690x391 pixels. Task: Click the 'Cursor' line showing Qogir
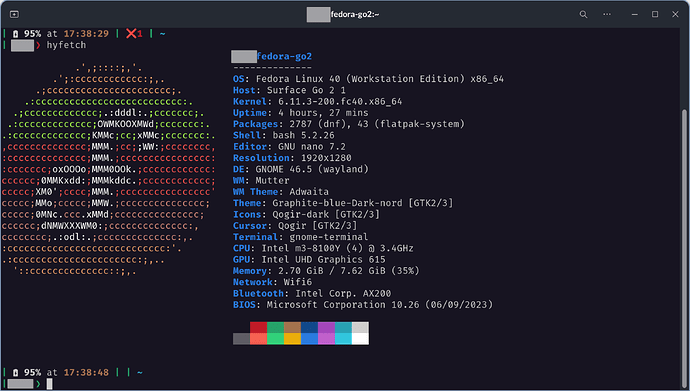point(295,226)
